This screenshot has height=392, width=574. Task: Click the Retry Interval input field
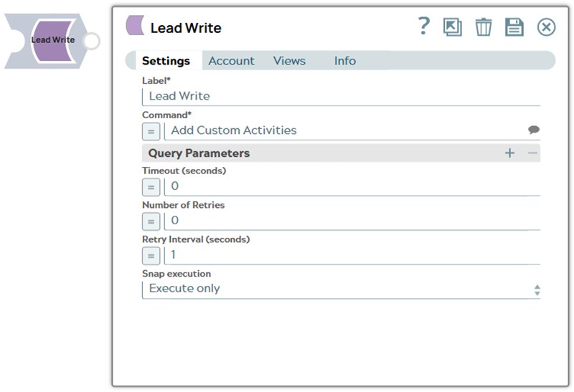(x=352, y=255)
